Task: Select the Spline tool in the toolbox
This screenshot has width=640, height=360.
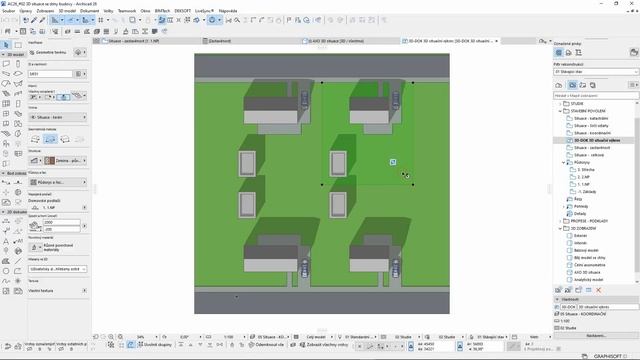Action: coord(6,281)
